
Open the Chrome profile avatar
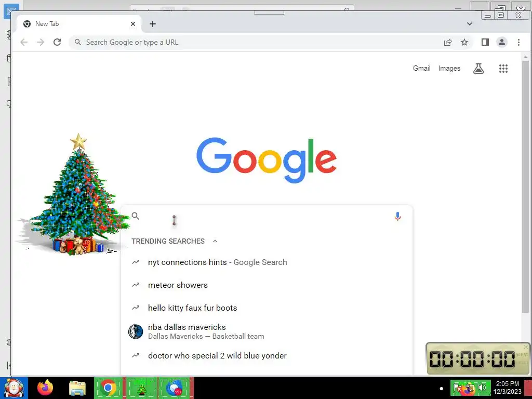tap(501, 42)
